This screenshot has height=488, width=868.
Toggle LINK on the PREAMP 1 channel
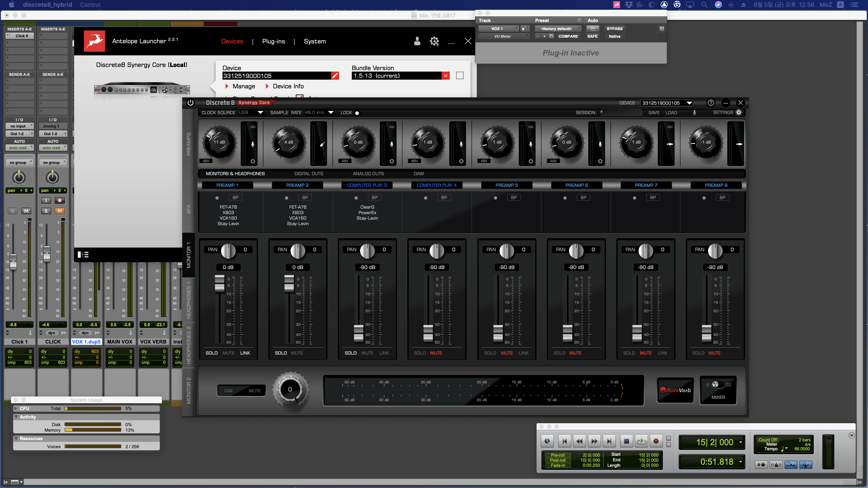[x=245, y=353]
